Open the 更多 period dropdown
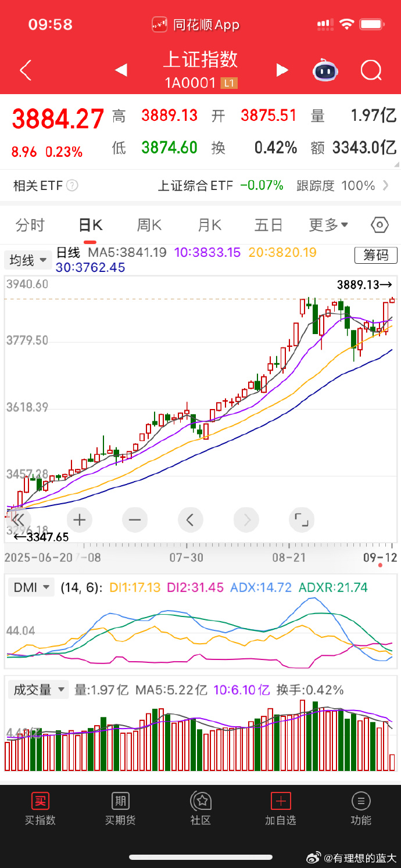The width and height of the screenshot is (401, 868). [328, 225]
